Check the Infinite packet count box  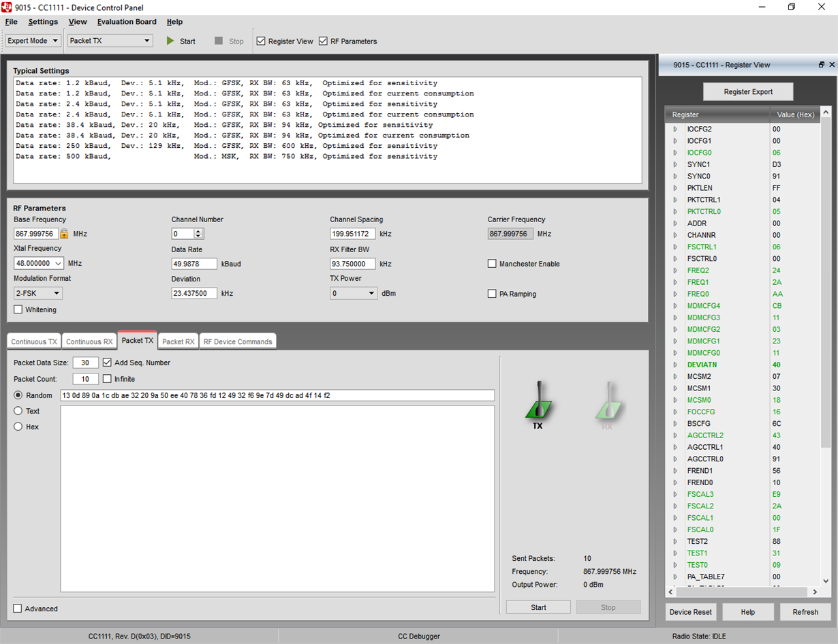(x=107, y=379)
